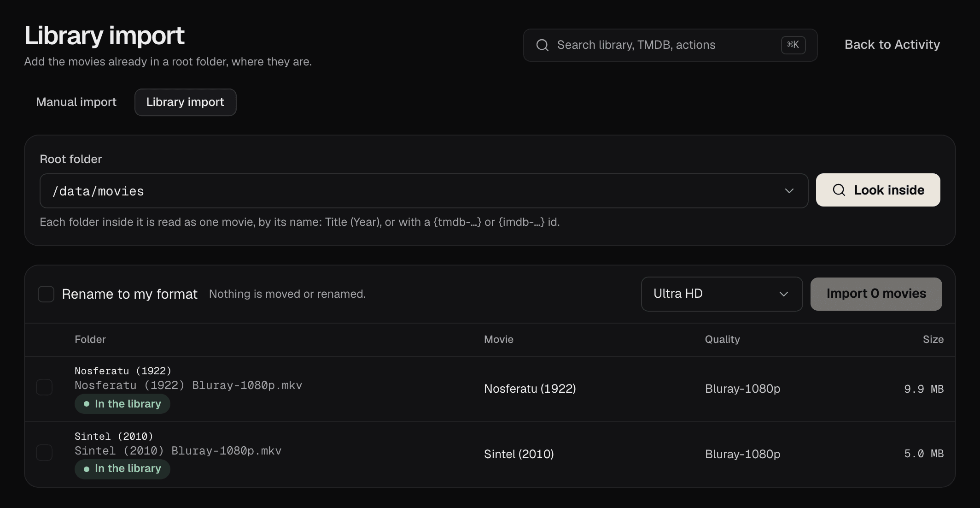The height and width of the screenshot is (508, 980).
Task: Click the Look inside button
Action: [x=878, y=190]
